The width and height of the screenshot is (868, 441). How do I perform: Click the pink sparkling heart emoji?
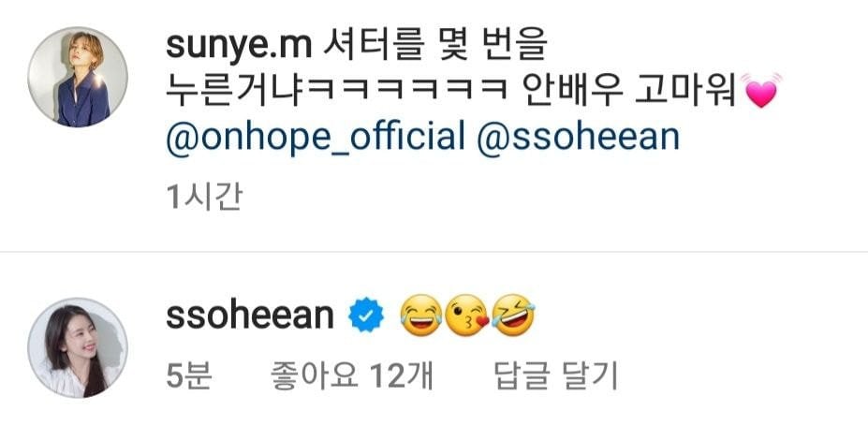761,92
